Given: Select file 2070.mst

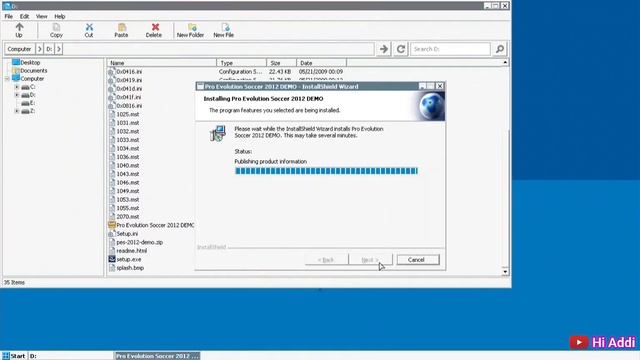Looking at the screenshot, I should (124, 217).
